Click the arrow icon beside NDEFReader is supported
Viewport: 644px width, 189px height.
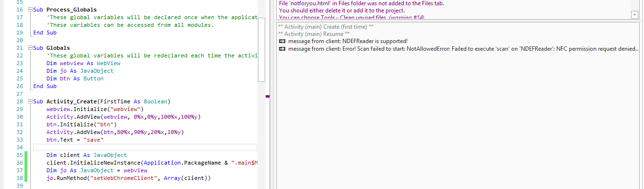point(281,41)
